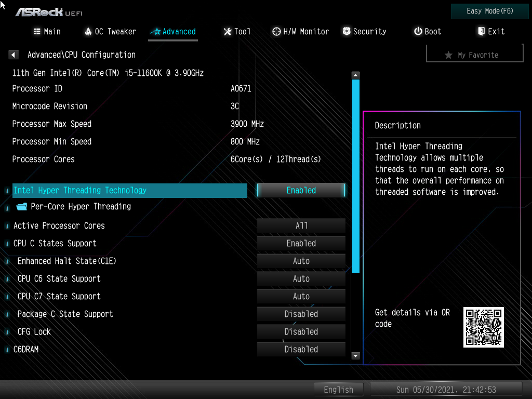The image size is (532, 399).
Task: Open the Per-Core Hyper Threading folder icon
Action: 22,207
